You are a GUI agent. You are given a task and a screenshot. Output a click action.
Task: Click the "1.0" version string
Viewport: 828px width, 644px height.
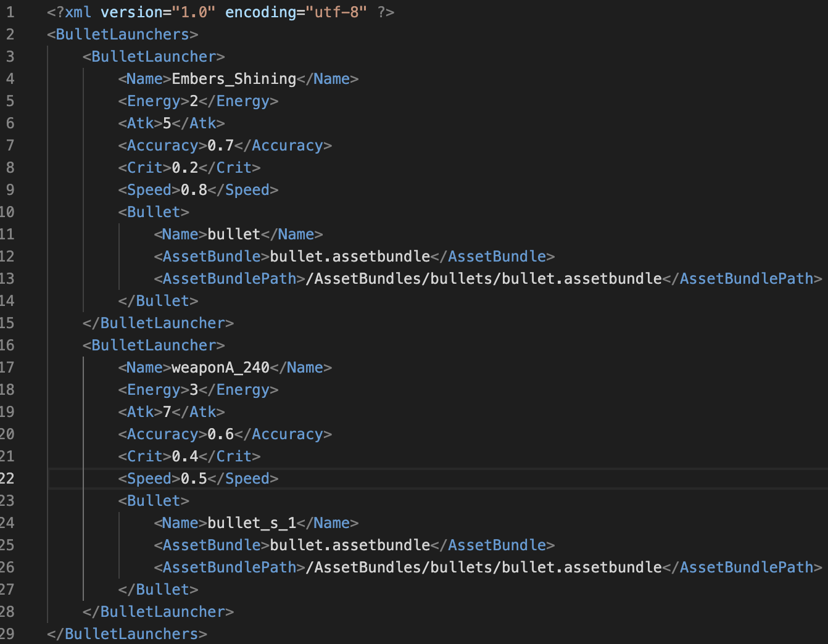coord(194,12)
